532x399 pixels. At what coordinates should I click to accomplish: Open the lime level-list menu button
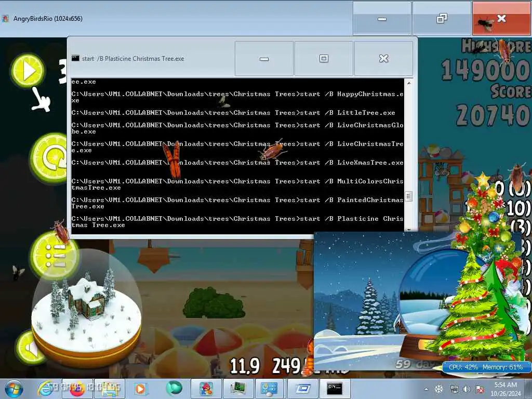[x=54, y=256]
